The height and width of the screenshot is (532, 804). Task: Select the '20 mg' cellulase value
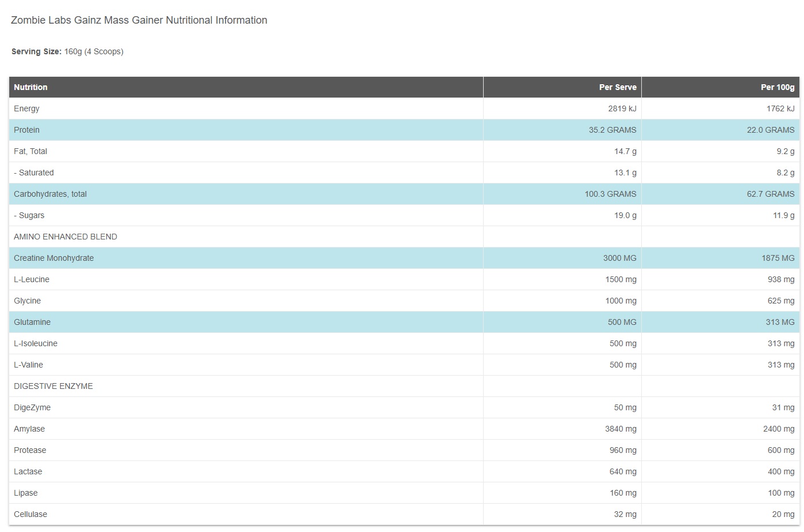pyautogui.click(x=783, y=514)
